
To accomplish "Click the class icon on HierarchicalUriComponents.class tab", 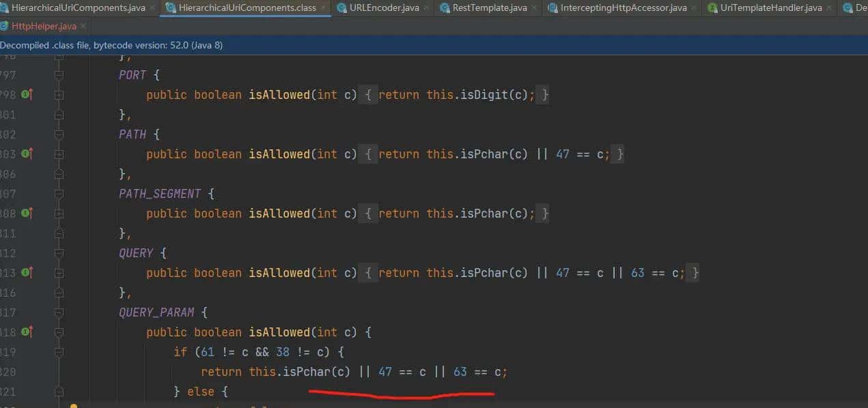I will [x=170, y=8].
